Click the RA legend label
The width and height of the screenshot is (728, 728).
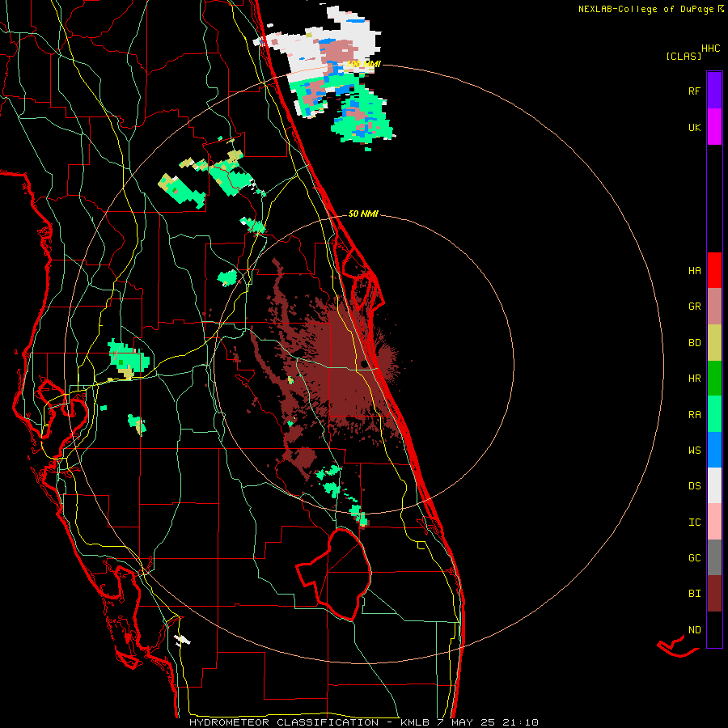[x=694, y=415]
